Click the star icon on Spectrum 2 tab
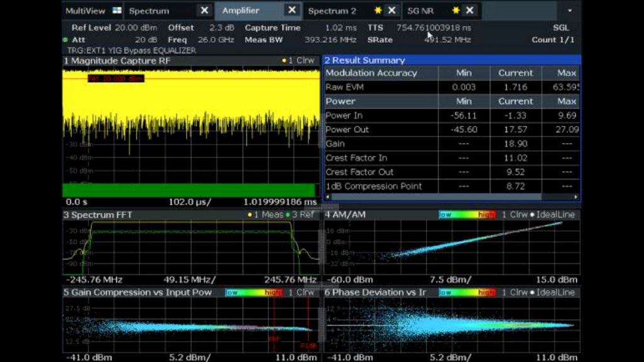The width and height of the screenshot is (644, 362). (377, 11)
